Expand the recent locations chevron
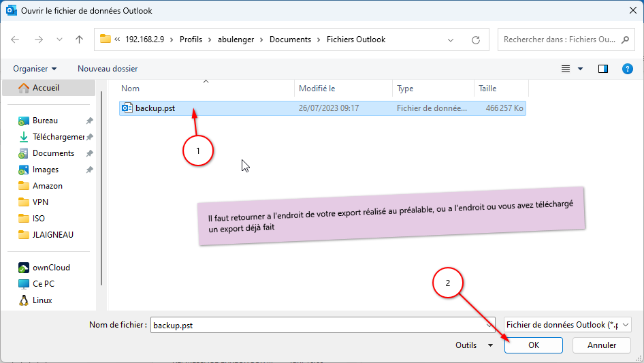The width and height of the screenshot is (644, 363). click(x=59, y=40)
